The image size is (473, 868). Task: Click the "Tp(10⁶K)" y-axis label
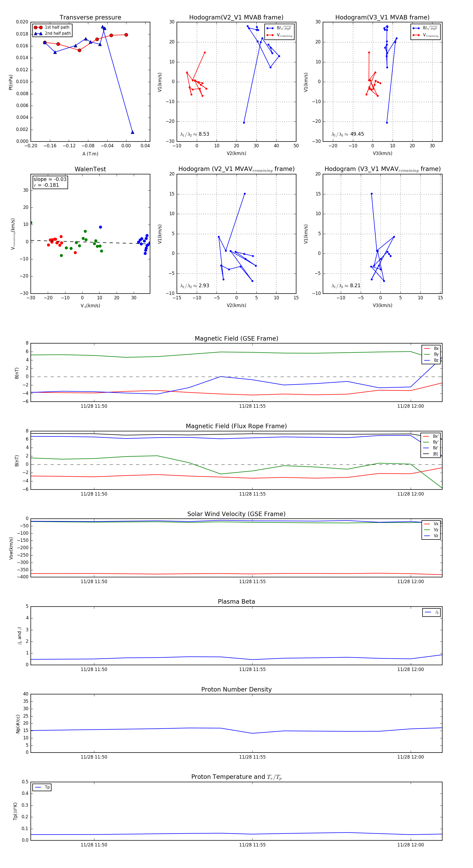(15, 811)
